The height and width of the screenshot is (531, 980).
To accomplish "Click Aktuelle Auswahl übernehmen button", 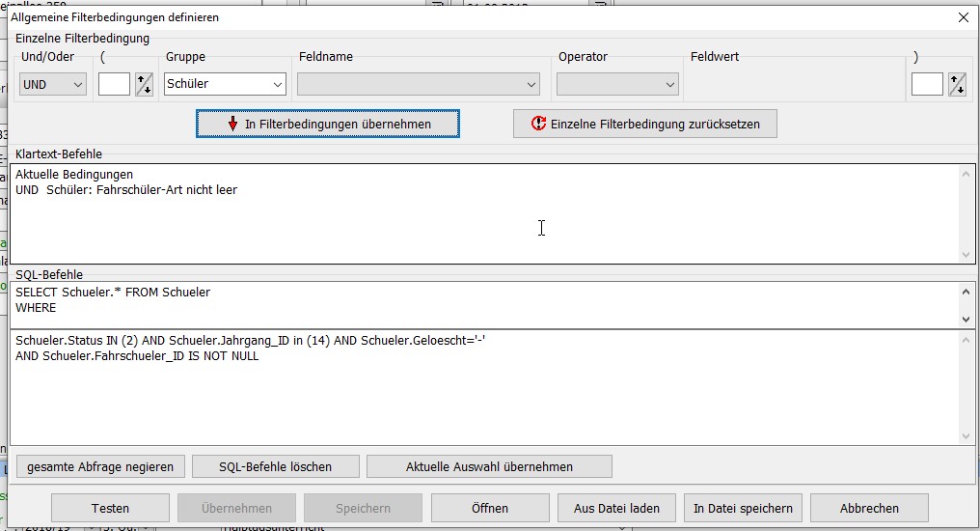I will coord(489,466).
